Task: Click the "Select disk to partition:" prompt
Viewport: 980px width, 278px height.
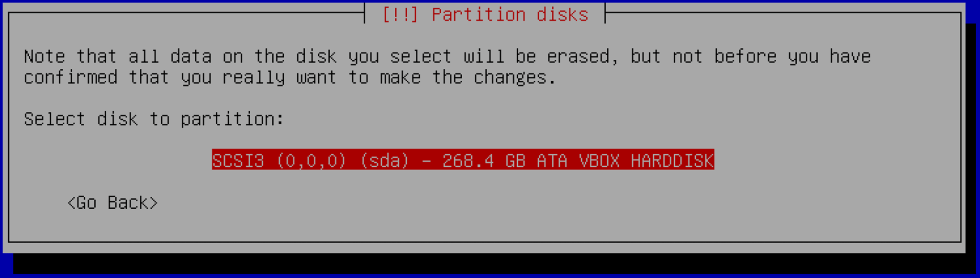Action: click(154, 119)
